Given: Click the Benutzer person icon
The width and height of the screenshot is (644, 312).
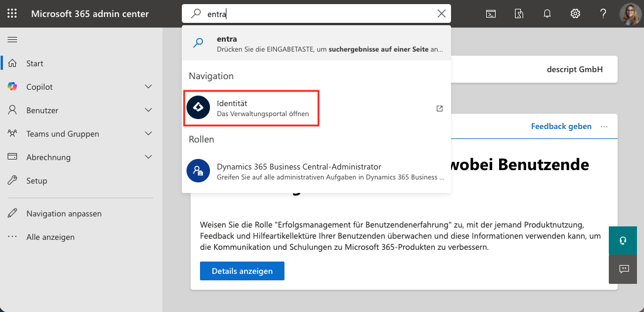Looking at the screenshot, I should pyautogui.click(x=12, y=110).
